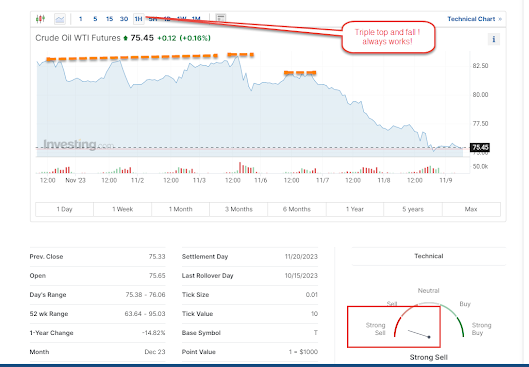529x367 pixels.
Task: Choose the 1 Week range
Action: [x=122, y=209]
